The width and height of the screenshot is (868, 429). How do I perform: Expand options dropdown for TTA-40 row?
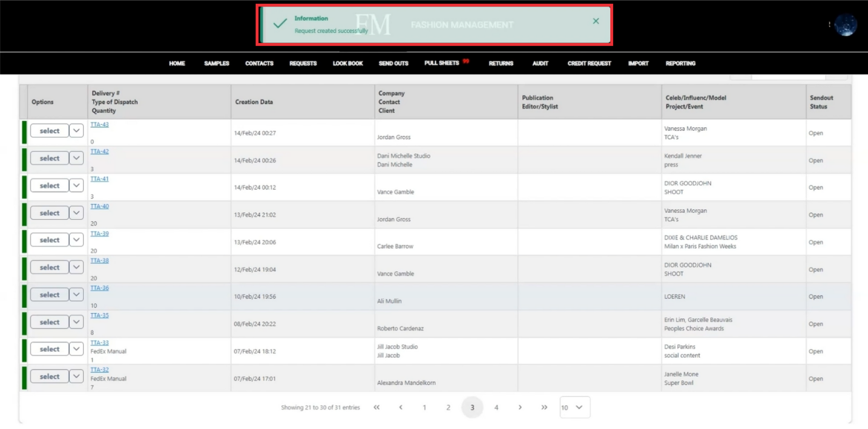click(76, 213)
